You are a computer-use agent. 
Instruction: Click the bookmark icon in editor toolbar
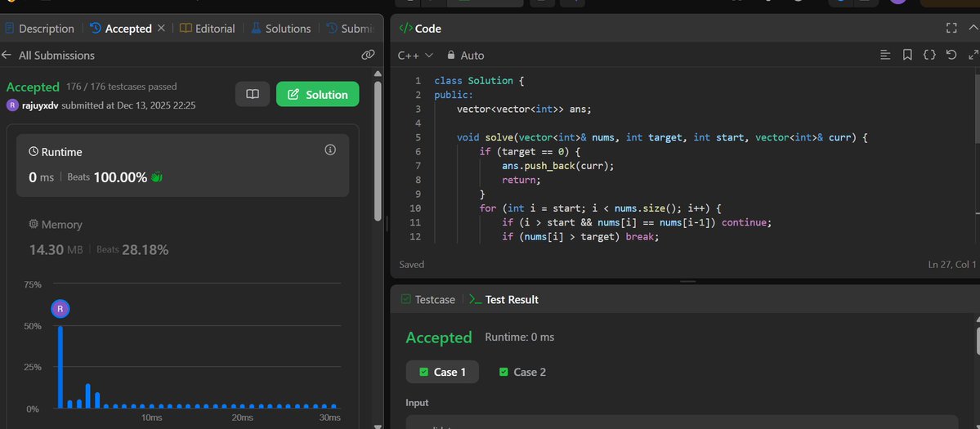[907, 55]
